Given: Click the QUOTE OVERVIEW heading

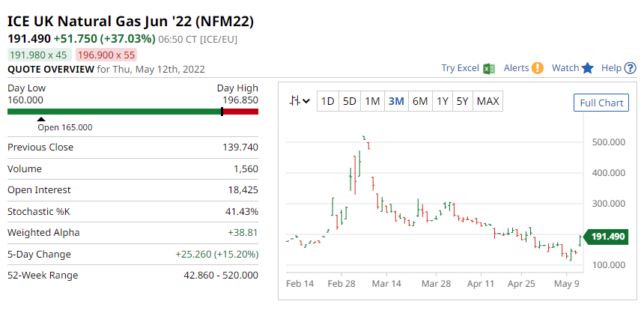Looking at the screenshot, I should click(51, 69).
